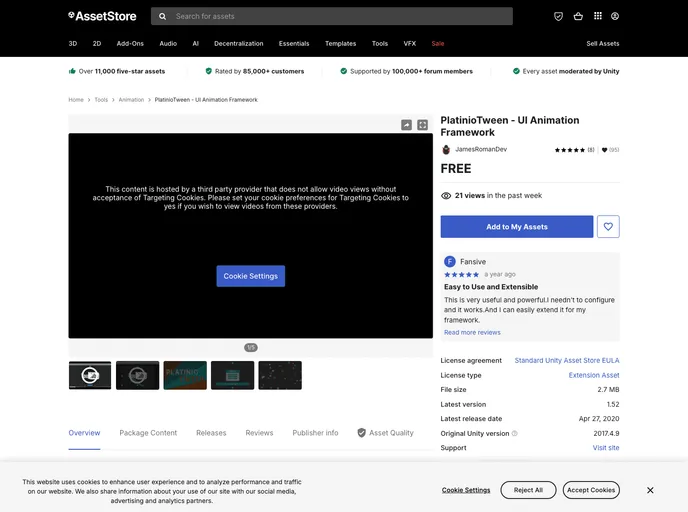Click the Fansive reviewer avatar
688x512 pixels.
pos(450,261)
